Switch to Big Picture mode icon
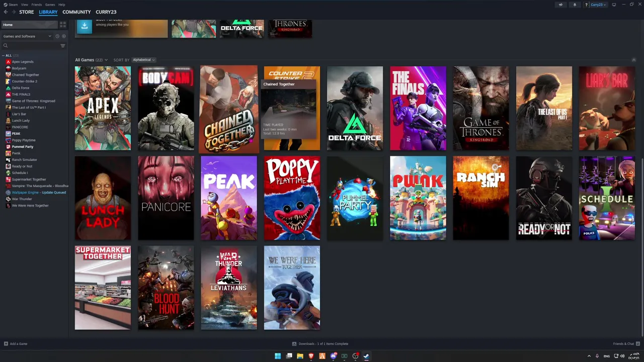Viewport: 644px width, 362px height. (614, 5)
